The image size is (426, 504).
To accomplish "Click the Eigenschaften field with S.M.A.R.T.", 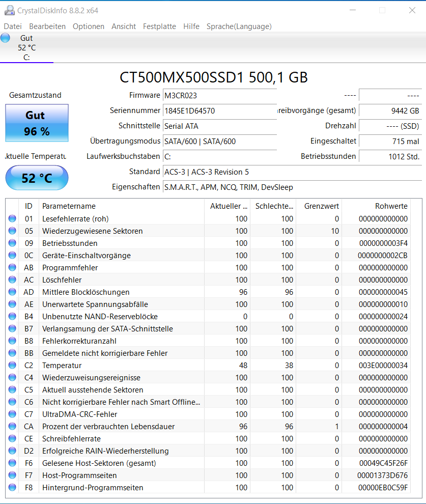I will (x=292, y=187).
